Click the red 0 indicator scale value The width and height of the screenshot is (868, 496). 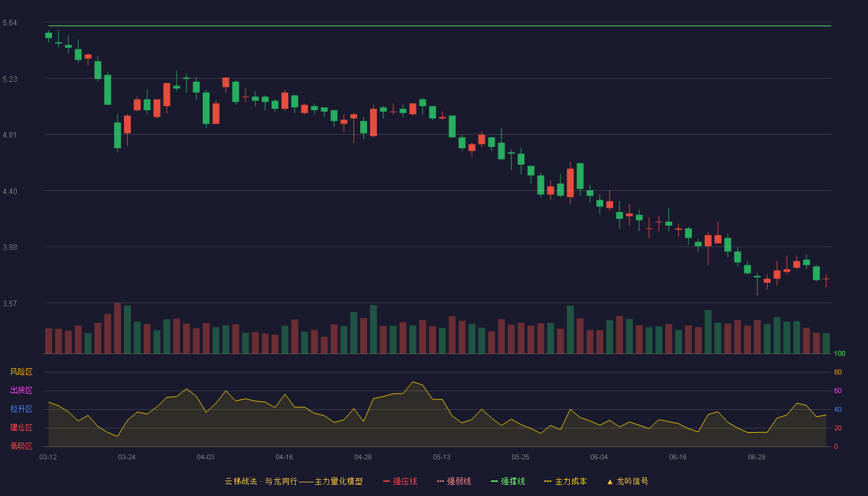pos(836,446)
